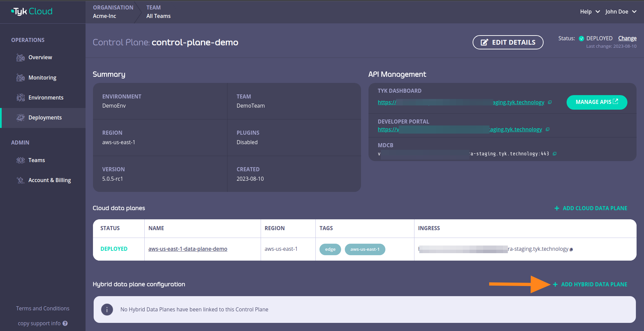Image resolution: width=644 pixels, height=331 pixels.
Task: Open the Team All Teams selector
Action: [158, 12]
